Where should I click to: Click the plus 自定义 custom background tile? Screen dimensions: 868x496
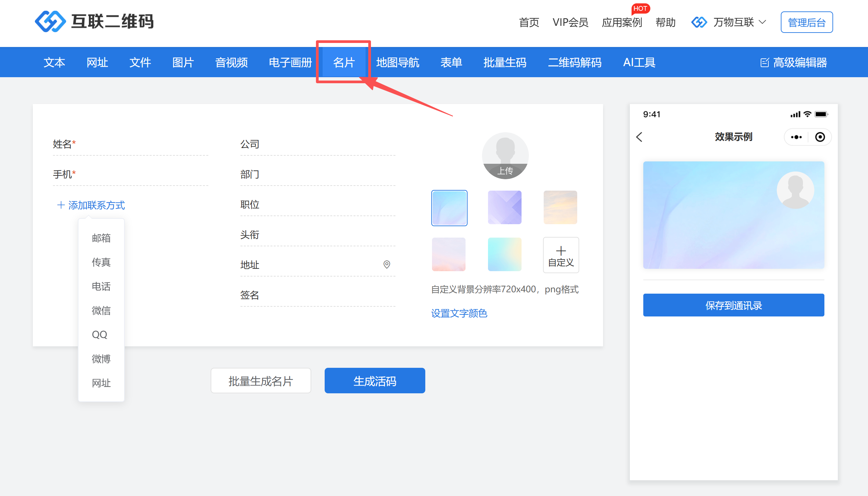(561, 255)
